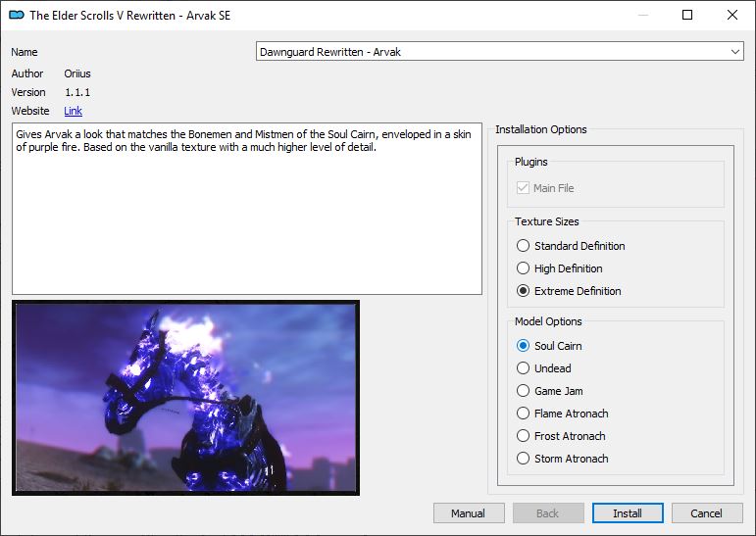Click the Arvak preview screenshot

(x=185, y=398)
